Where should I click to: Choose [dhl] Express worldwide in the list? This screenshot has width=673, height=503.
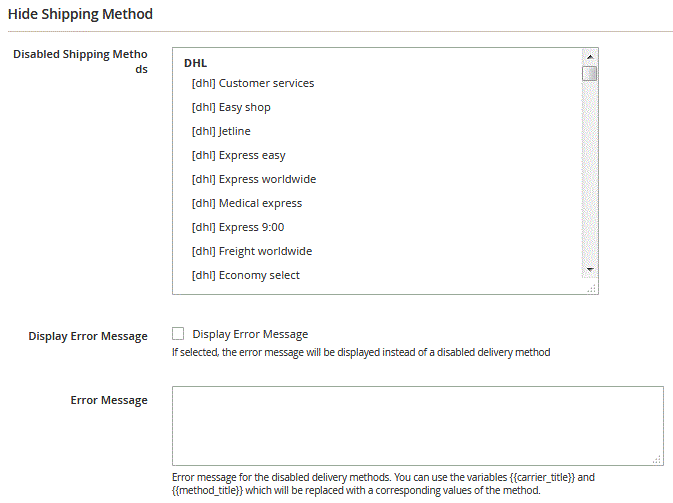pos(254,179)
